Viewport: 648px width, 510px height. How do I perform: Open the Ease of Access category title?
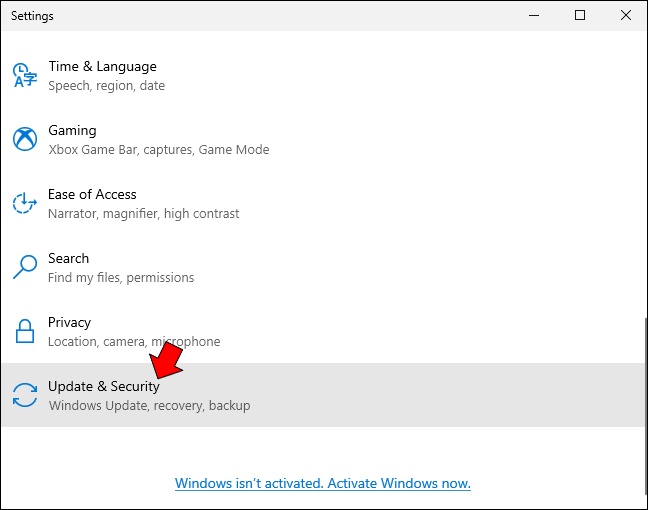(92, 194)
